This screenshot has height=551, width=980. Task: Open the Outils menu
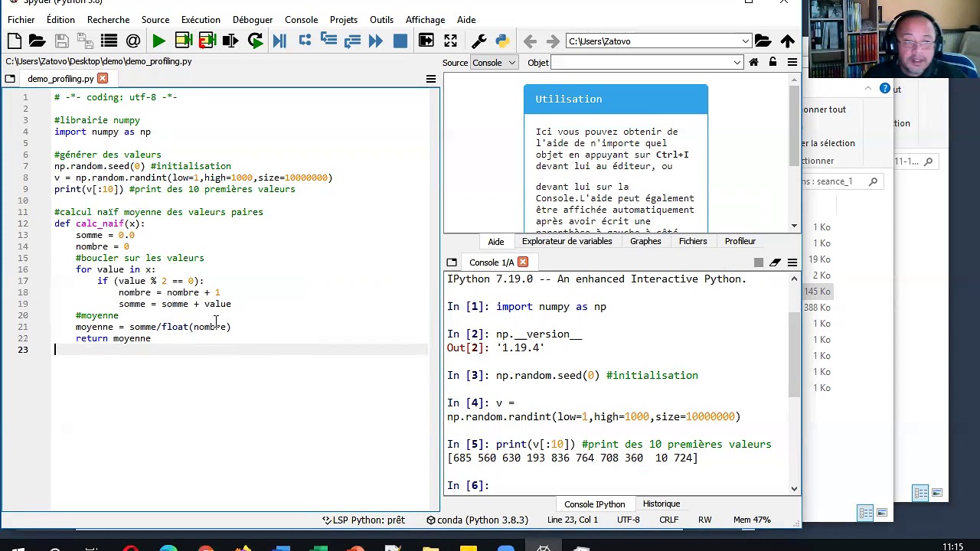(x=381, y=20)
